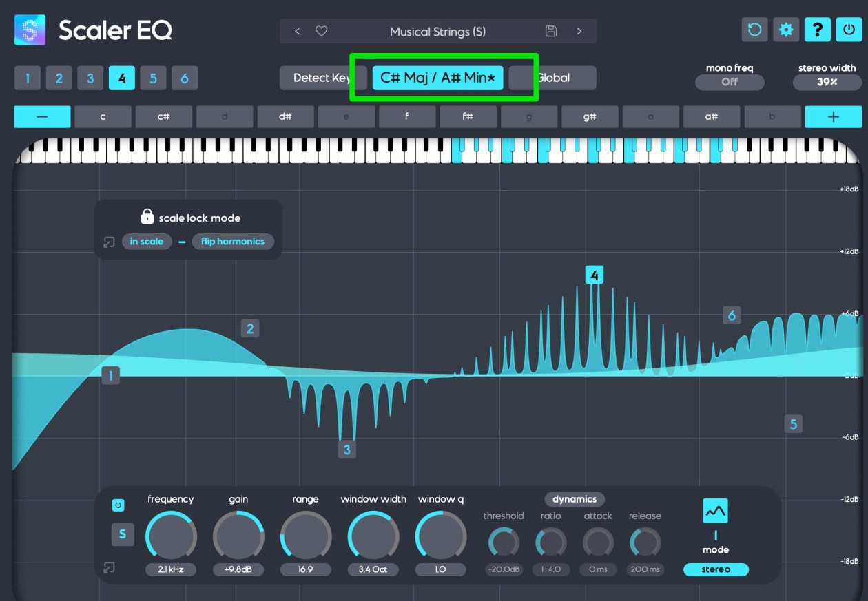Screen dimensions: 868x601
Task: Select EQ node 2 on graph
Action: click(250, 328)
